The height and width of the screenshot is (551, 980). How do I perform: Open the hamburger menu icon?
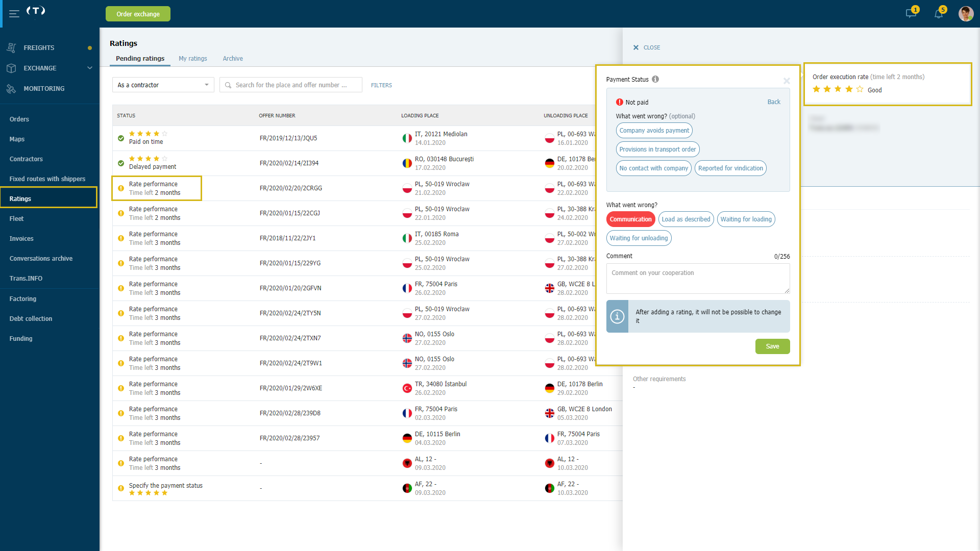tap(14, 14)
